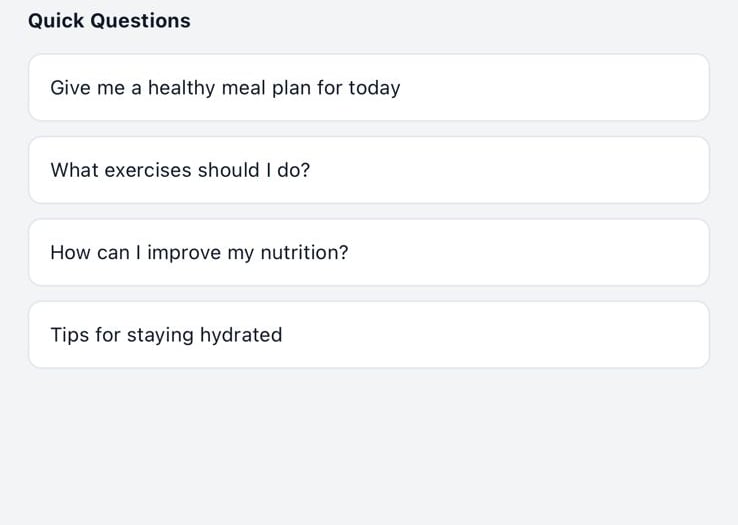Open the hydration quick question card

pos(368,335)
